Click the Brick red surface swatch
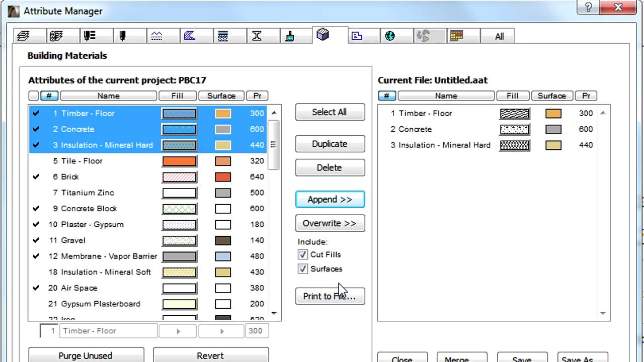Viewport: 644px width, 362px height. click(x=223, y=177)
